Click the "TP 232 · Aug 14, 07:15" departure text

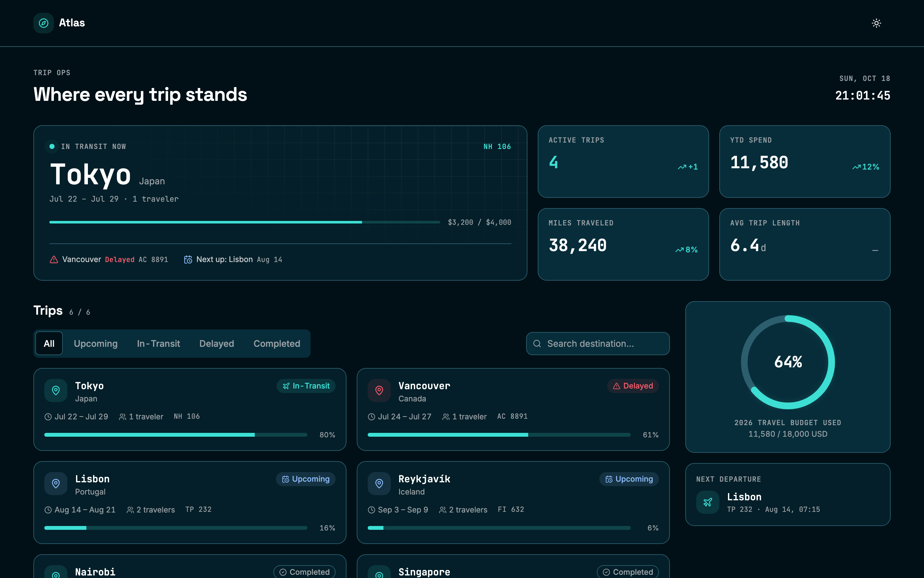773,509
